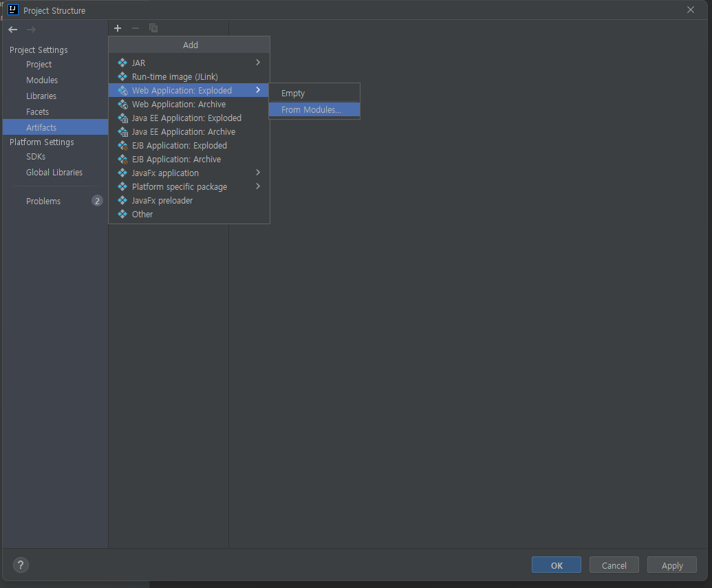Expand the Platform specific package submenu arrow

coord(258,186)
